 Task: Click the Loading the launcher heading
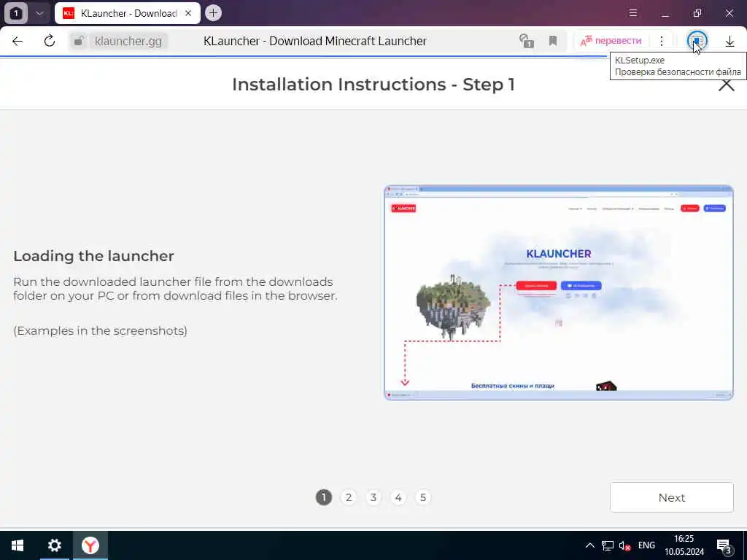click(x=94, y=256)
